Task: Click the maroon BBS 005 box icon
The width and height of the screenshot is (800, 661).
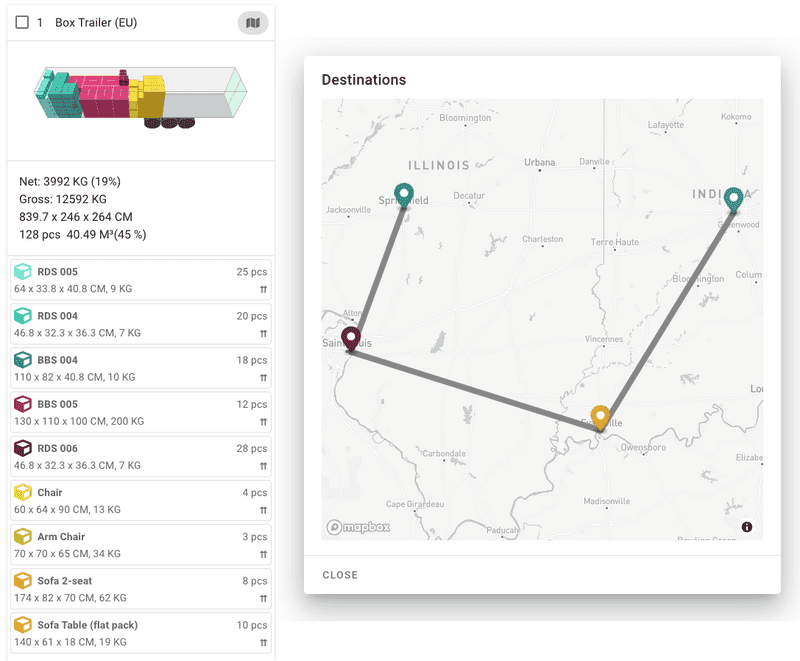Action: [x=23, y=404]
